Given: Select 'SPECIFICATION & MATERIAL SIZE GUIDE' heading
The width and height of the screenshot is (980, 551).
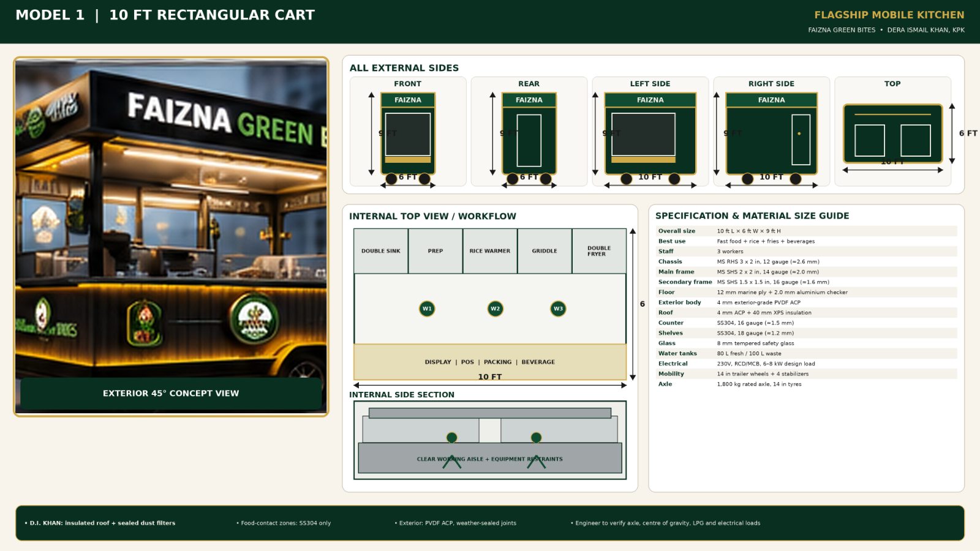Looking at the screenshot, I should coord(752,216).
